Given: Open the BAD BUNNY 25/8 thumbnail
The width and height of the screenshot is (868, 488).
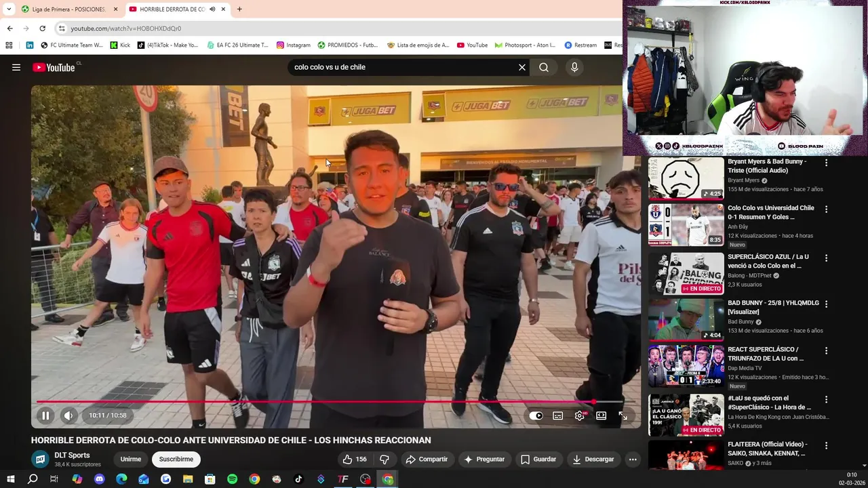Looking at the screenshot, I should [x=686, y=320].
